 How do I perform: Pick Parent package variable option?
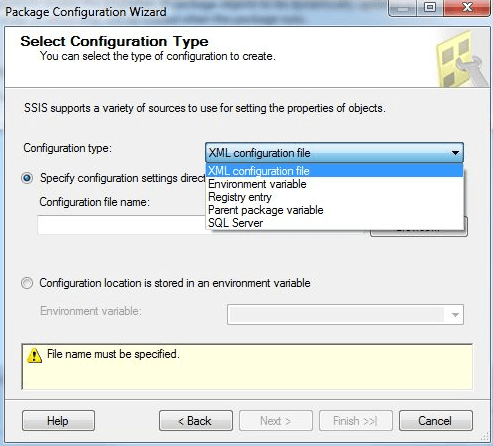(334, 210)
